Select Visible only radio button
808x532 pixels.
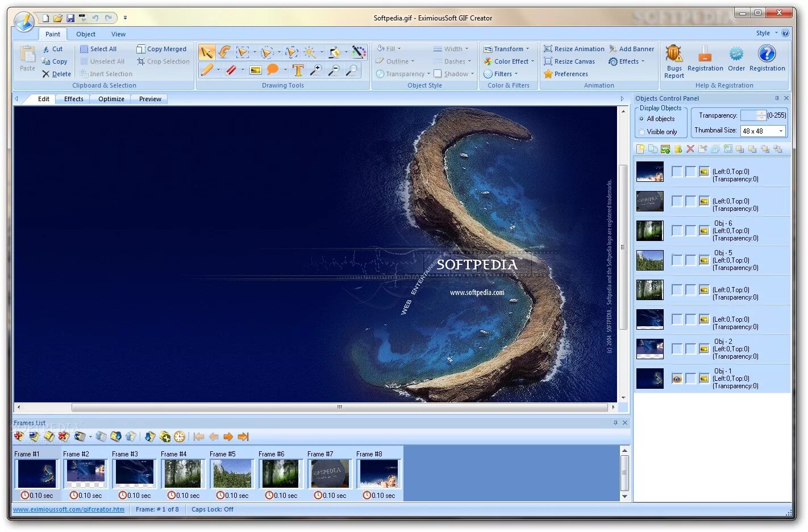[642, 132]
